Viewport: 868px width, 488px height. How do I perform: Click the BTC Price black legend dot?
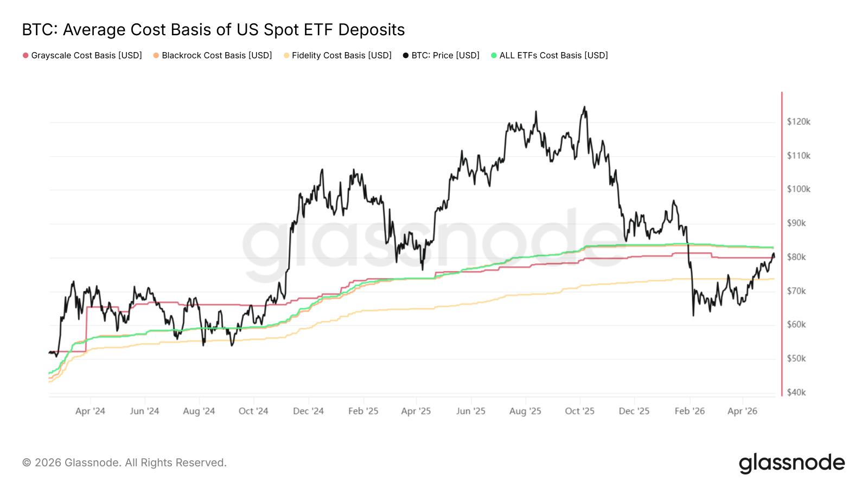406,55
